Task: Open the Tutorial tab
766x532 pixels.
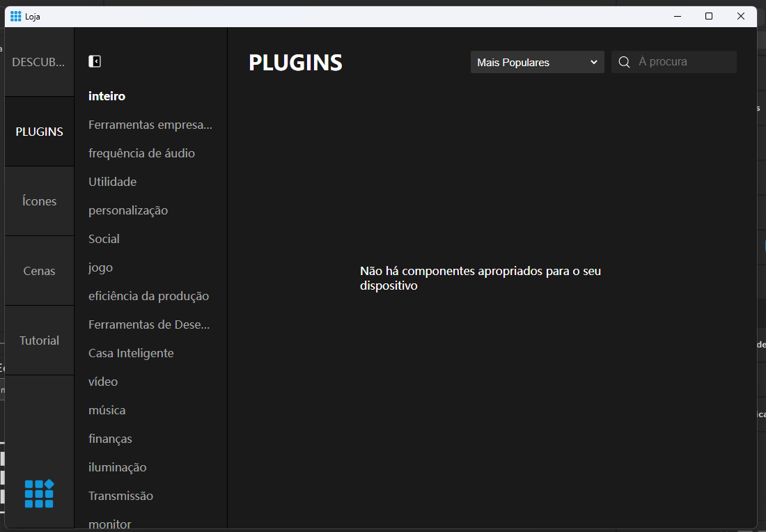Action: pos(38,340)
